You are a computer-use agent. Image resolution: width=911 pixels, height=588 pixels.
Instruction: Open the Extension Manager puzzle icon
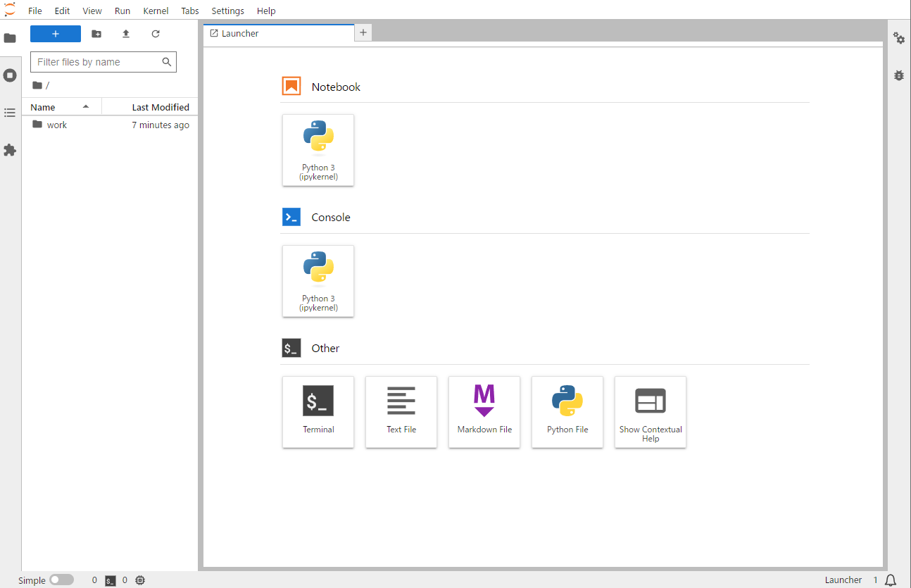click(10, 150)
